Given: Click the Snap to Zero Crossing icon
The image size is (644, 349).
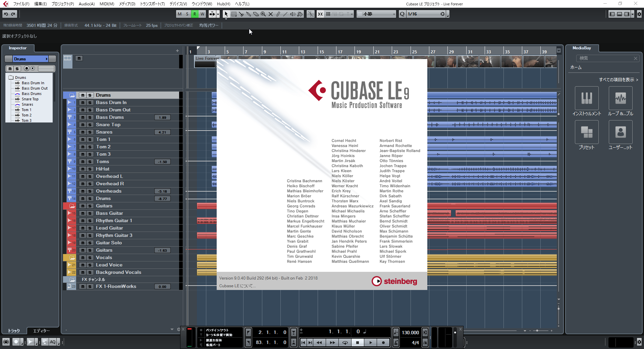Looking at the screenshot, I should [311, 14].
